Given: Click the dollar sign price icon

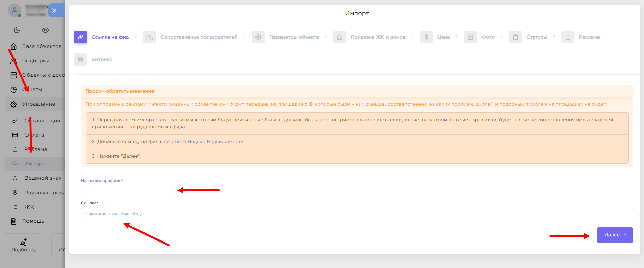Looking at the screenshot, I should point(426,37).
